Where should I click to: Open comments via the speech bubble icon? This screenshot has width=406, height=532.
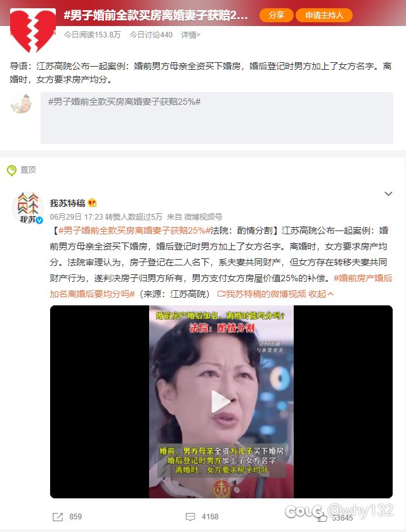coord(190,517)
